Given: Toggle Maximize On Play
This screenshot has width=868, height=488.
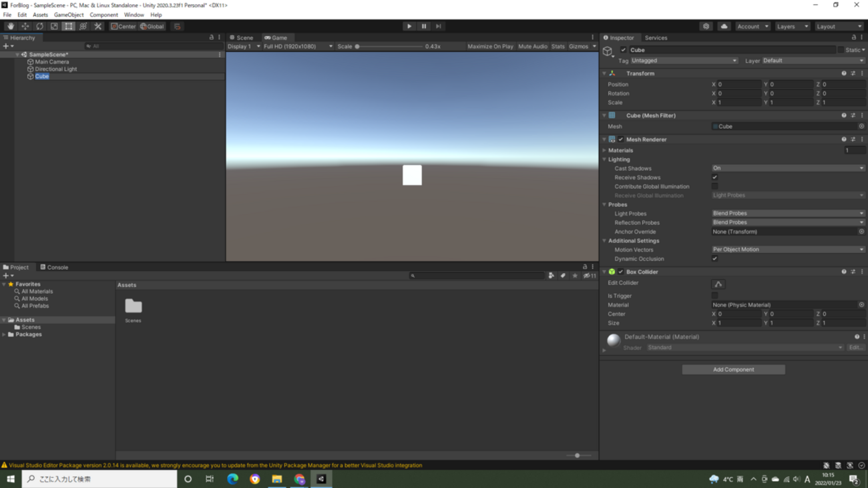Looking at the screenshot, I should coord(490,47).
